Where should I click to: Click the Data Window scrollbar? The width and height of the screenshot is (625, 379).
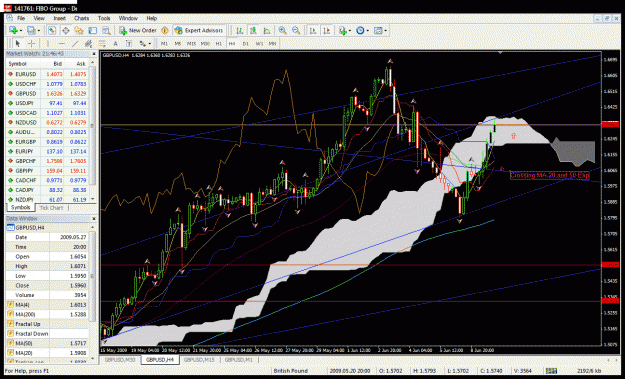92,293
